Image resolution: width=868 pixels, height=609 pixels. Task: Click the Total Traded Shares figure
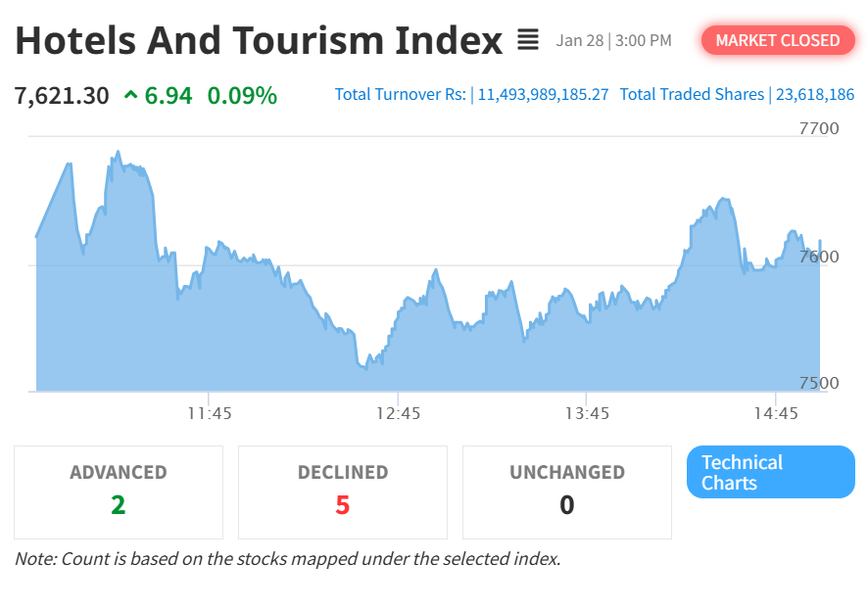(815, 95)
